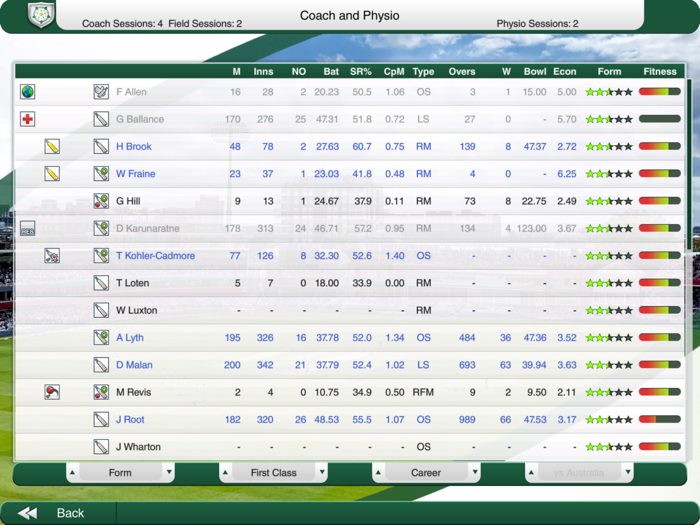The height and width of the screenshot is (525, 700).
Task: Click the reserve status icon beside D Karunaratne
Action: (x=28, y=228)
